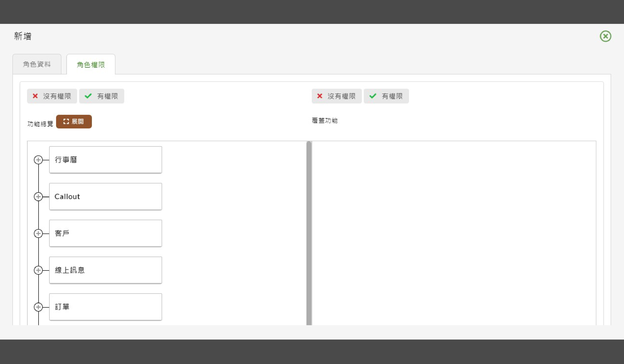Click left 沒有權限 button with red X
Viewport: 624px width, 364px height.
[x=52, y=96]
